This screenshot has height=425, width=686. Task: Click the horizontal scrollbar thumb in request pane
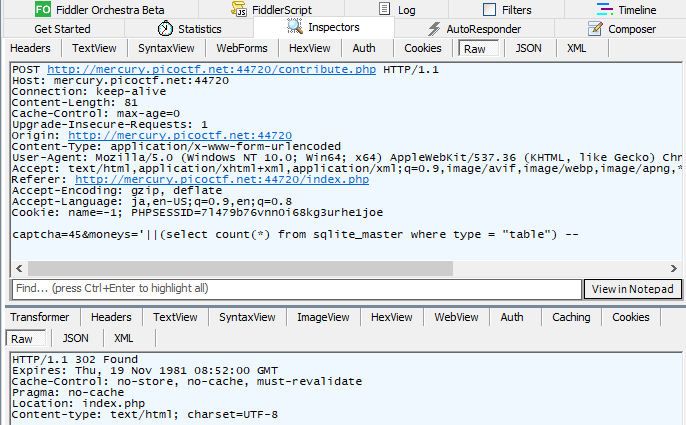point(240,268)
